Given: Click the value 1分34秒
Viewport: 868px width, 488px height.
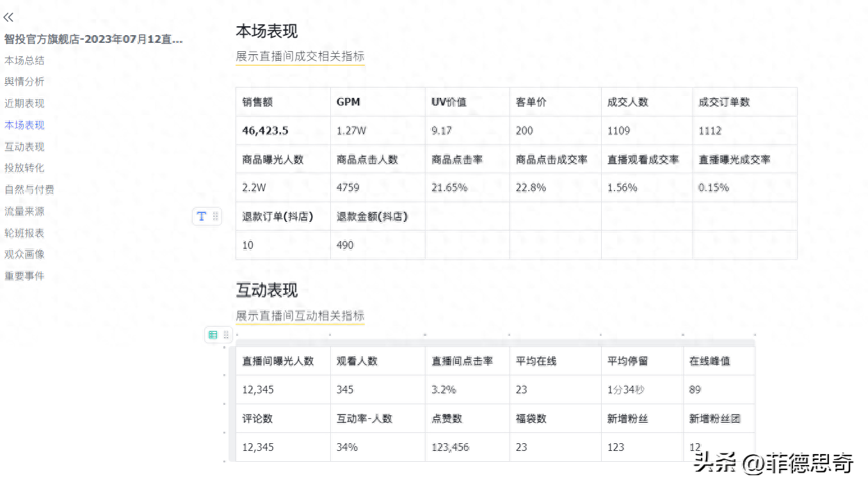Looking at the screenshot, I should point(626,390).
